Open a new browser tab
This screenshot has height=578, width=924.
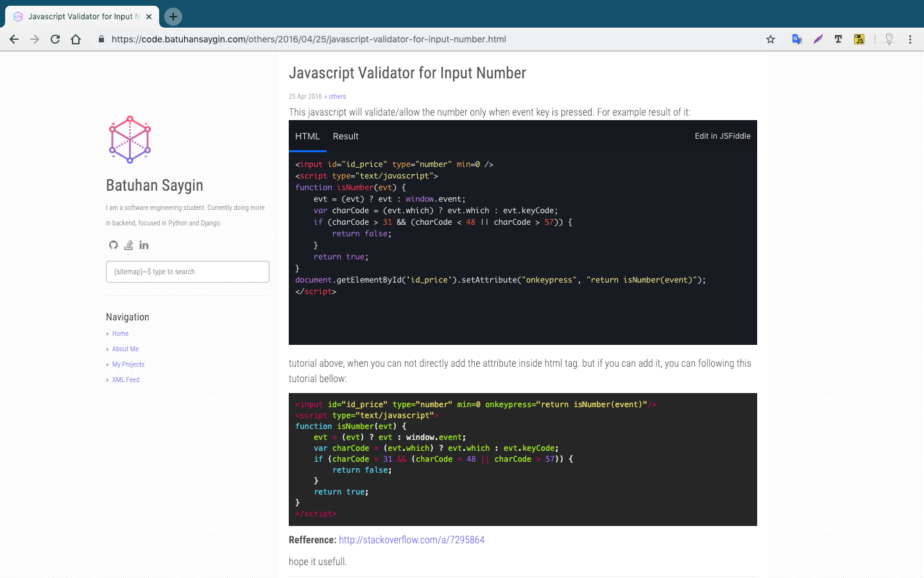173,17
